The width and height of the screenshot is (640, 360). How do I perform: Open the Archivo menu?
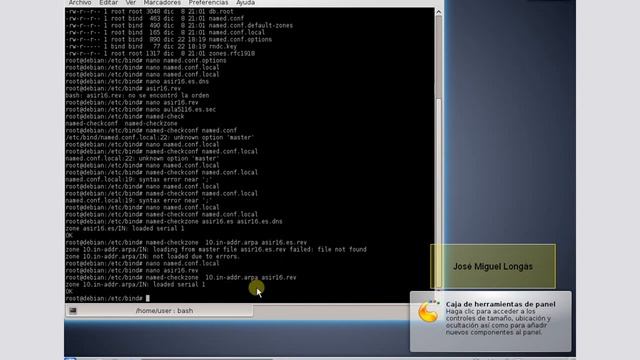pyautogui.click(x=80, y=2)
